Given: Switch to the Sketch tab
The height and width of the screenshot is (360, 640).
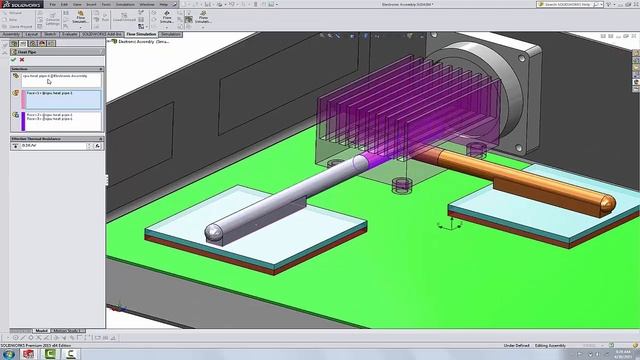Looking at the screenshot, I should 50,34.
